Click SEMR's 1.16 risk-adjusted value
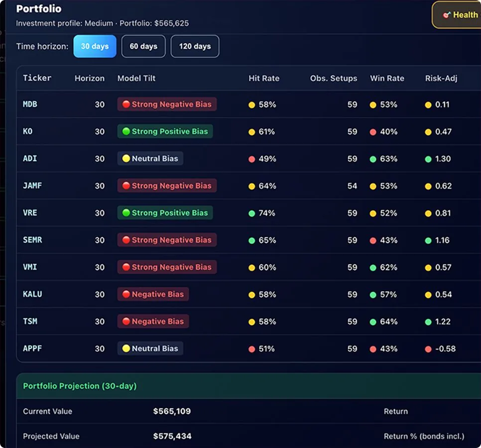This screenshot has width=481, height=448. click(442, 240)
